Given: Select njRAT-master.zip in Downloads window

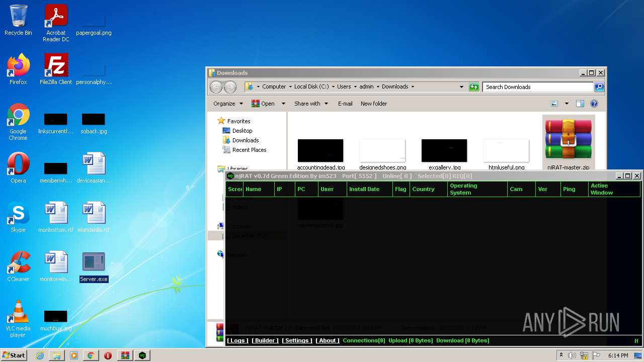Looking at the screenshot, I should click(569, 143).
